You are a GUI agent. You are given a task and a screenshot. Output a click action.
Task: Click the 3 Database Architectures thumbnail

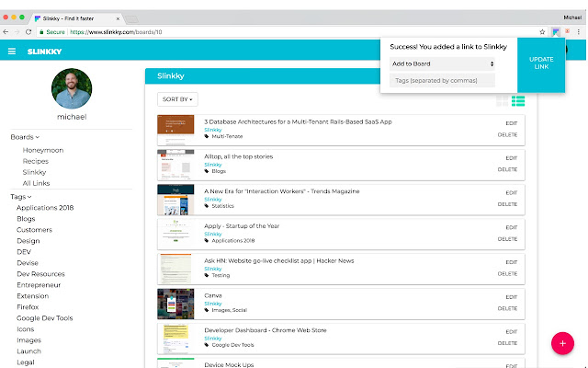(175, 130)
